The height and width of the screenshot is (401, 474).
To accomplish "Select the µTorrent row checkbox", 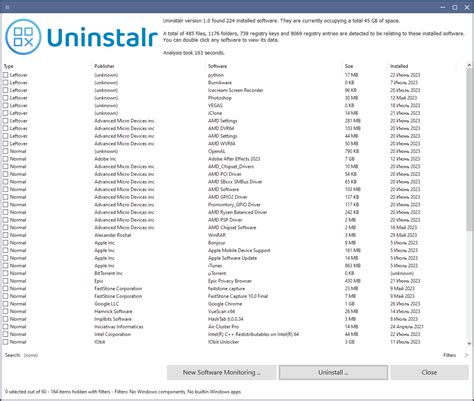I will click(x=6, y=273).
